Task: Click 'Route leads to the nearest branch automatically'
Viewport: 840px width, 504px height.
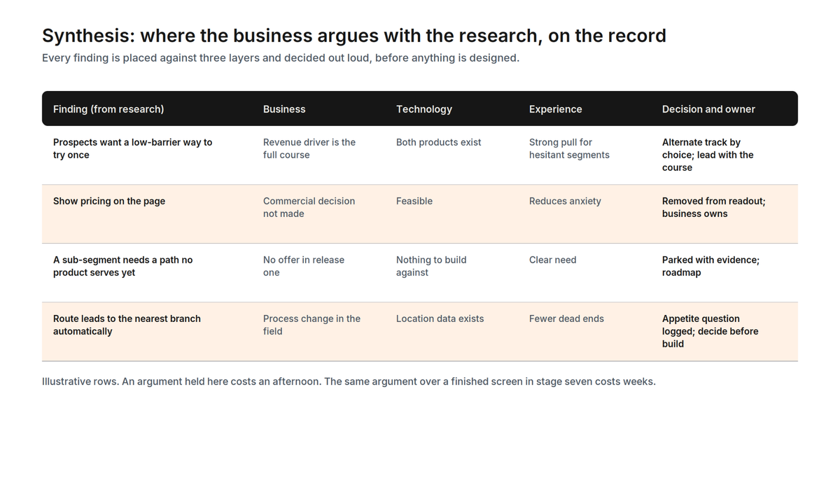Action: (127, 325)
